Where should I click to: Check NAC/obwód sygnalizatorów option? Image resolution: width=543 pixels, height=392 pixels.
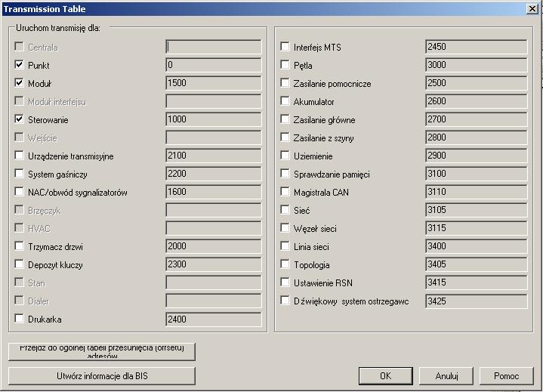20,192
